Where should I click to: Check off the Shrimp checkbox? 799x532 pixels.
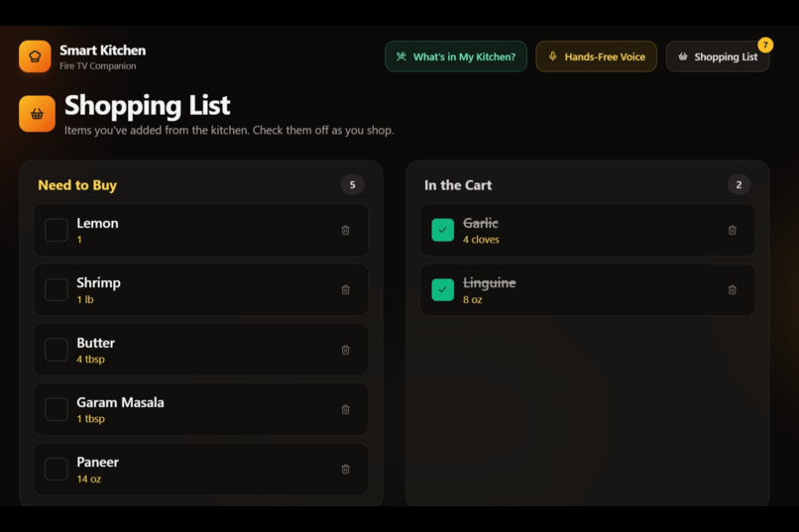coord(57,289)
